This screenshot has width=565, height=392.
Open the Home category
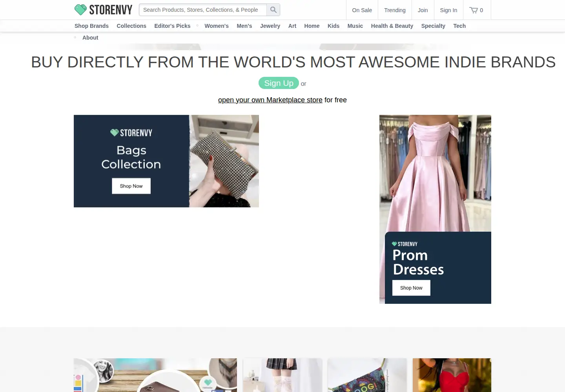312,26
